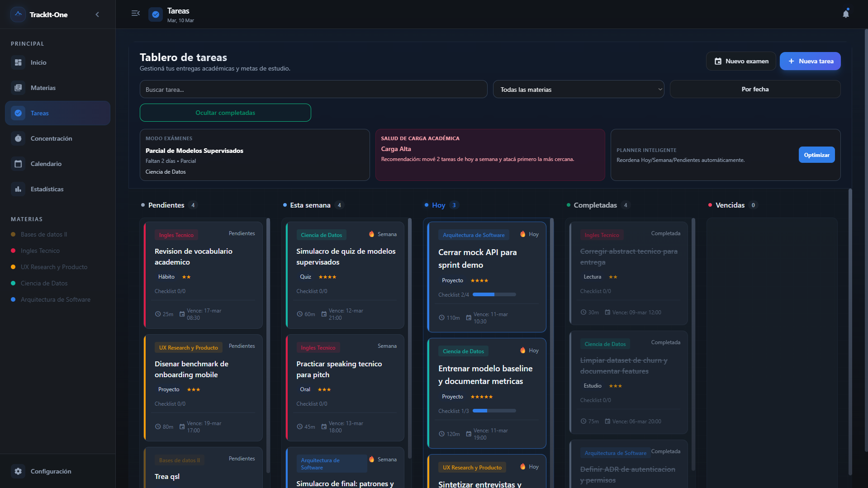Click Arquitectura de Software tag on Cerrar mock API

point(474,235)
